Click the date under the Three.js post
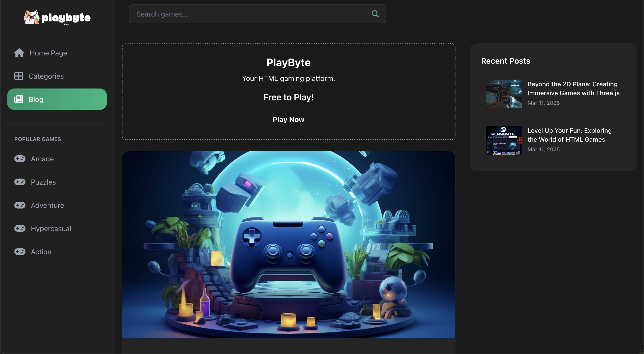 tap(544, 103)
